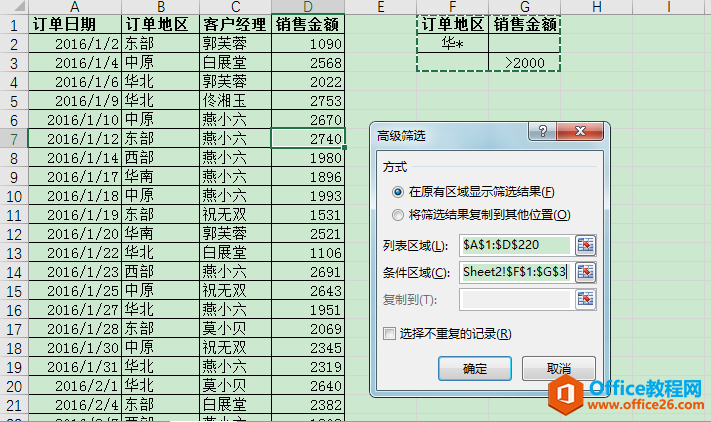Click the cell with value 2640
The width and height of the screenshot is (711, 422).
click(308, 386)
